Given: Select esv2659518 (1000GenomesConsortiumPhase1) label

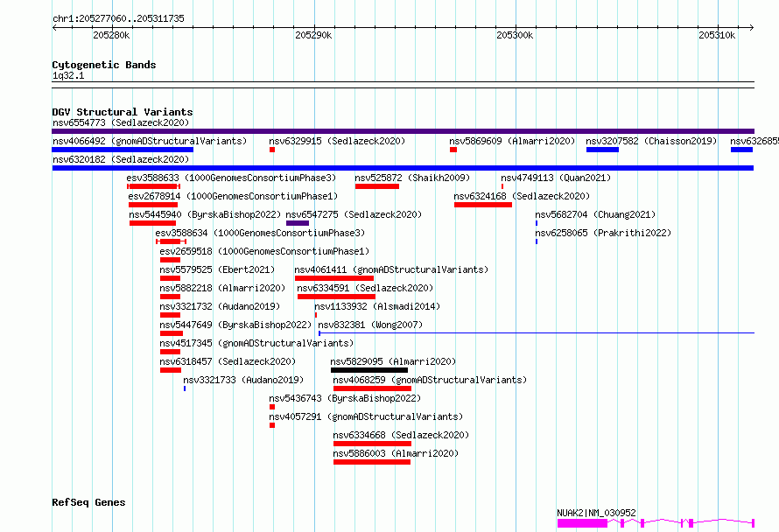Looking at the screenshot, I should [265, 251].
